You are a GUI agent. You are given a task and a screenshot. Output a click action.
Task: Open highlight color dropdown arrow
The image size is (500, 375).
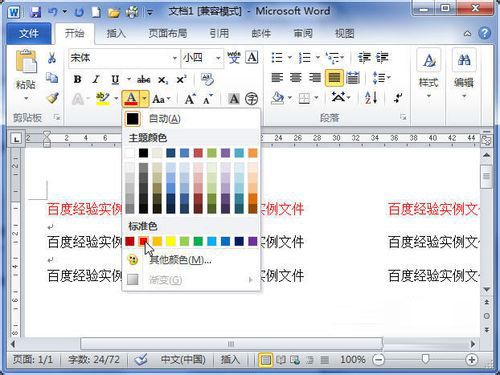[116, 99]
